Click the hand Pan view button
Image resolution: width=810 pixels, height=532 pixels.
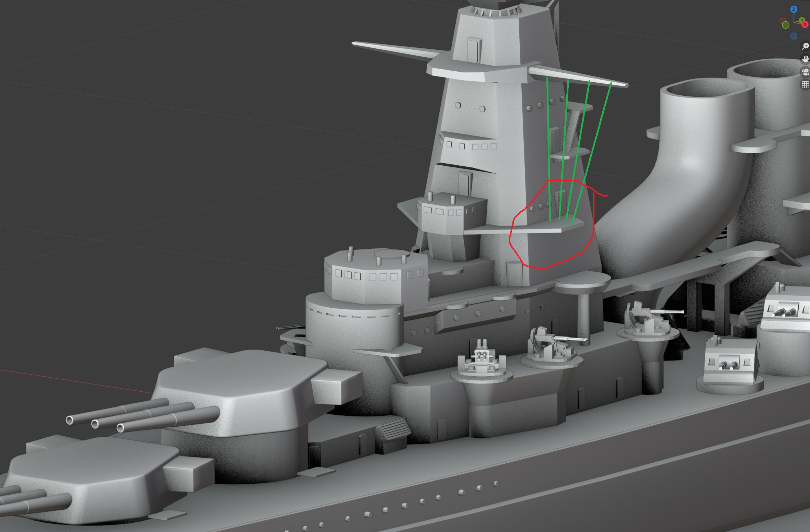(x=805, y=59)
